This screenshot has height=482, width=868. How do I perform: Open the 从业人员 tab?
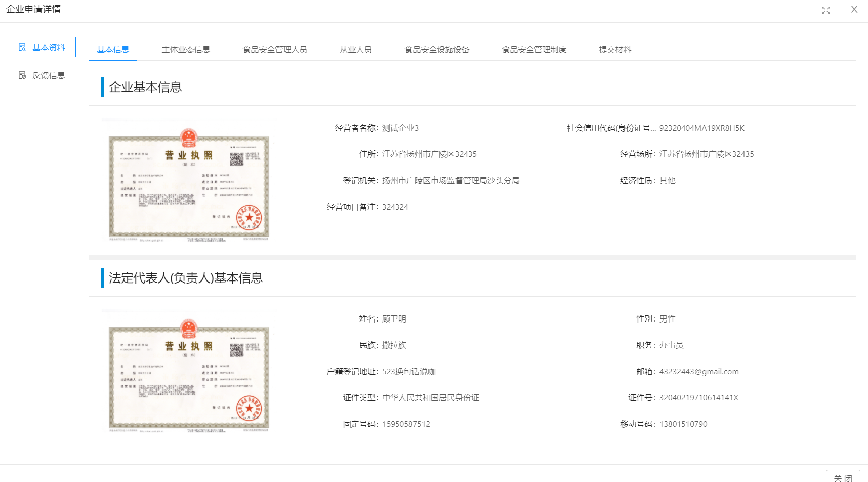click(356, 49)
